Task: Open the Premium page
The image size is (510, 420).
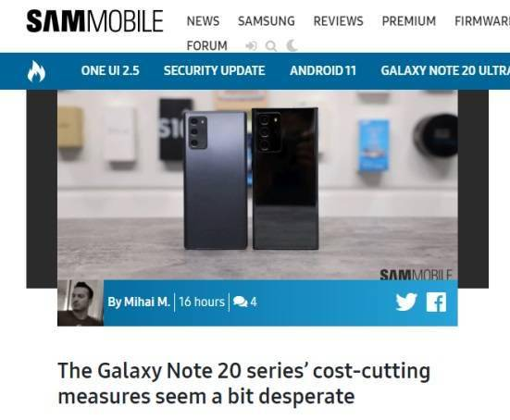Action: pos(409,21)
